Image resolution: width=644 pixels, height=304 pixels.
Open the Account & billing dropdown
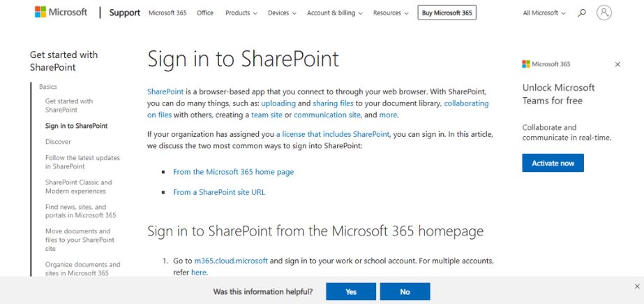click(x=335, y=13)
